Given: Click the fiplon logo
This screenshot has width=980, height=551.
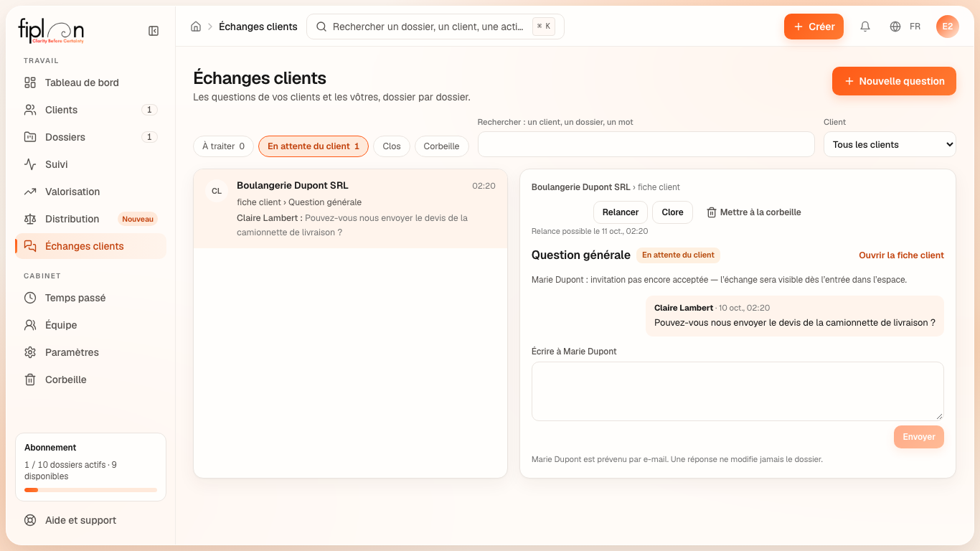Looking at the screenshot, I should point(51,31).
